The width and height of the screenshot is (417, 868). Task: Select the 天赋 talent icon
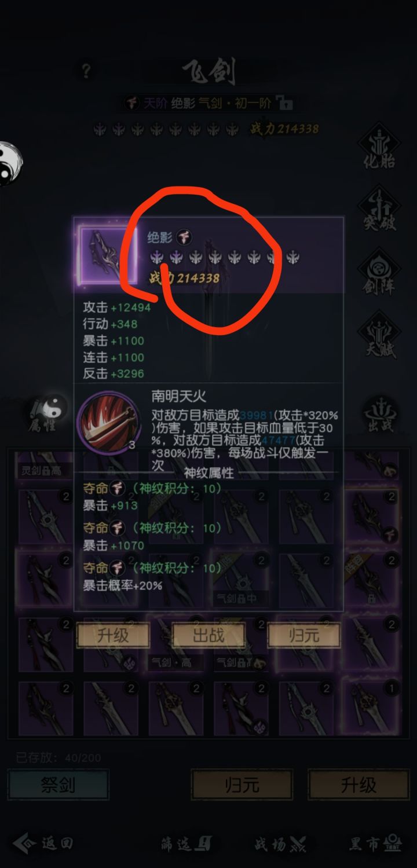coord(380,335)
